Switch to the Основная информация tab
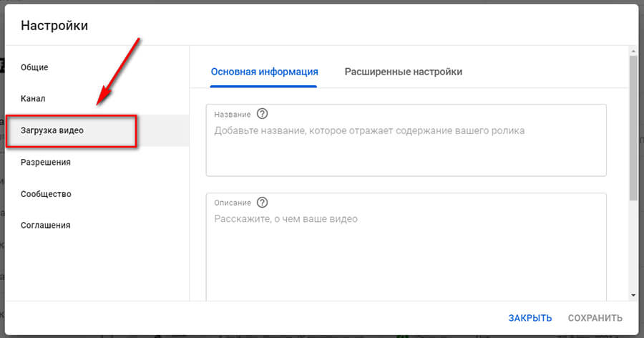Viewport: 644px width, 338px height. (264, 72)
